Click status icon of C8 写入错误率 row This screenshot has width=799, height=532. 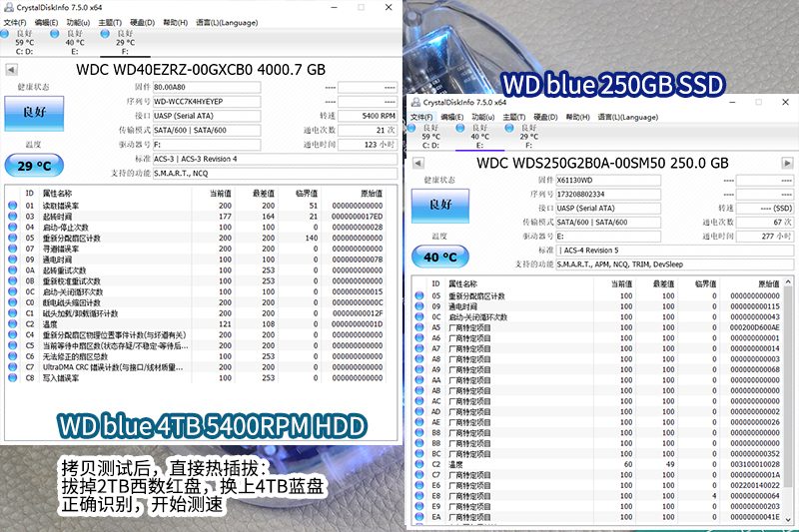(x=12, y=377)
